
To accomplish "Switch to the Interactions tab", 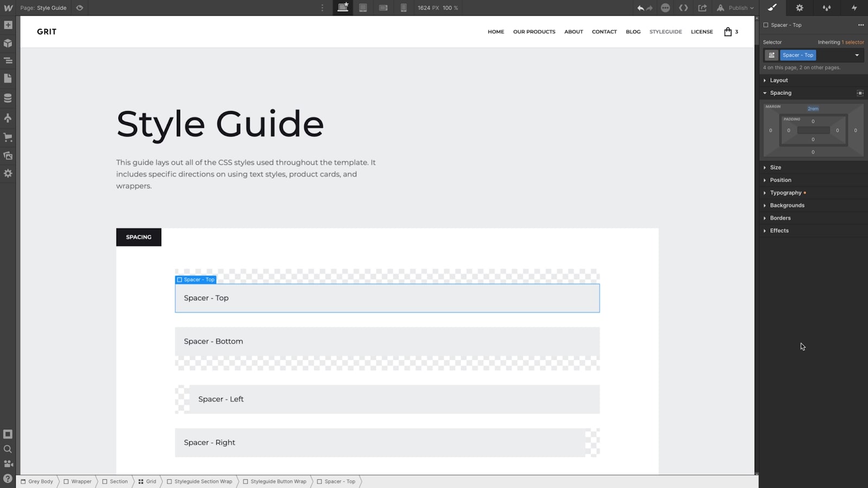I will (x=854, y=8).
